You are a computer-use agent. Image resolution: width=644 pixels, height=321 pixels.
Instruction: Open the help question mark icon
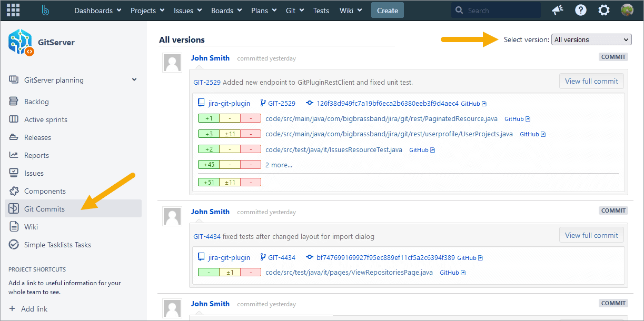coord(581,11)
